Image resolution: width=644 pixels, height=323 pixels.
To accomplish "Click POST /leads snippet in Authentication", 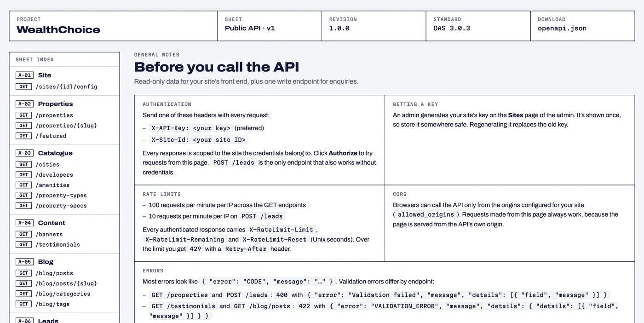I will pos(233,163).
